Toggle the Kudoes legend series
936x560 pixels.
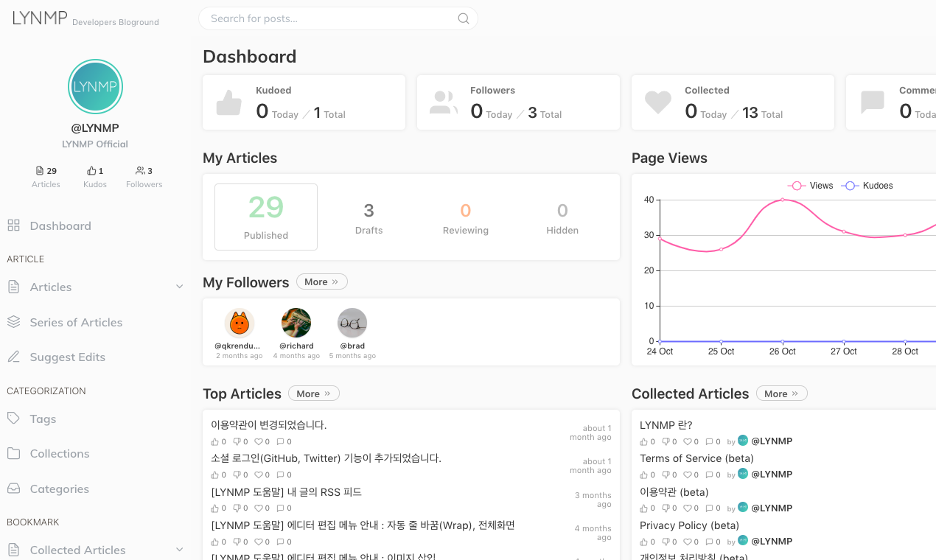click(x=867, y=186)
